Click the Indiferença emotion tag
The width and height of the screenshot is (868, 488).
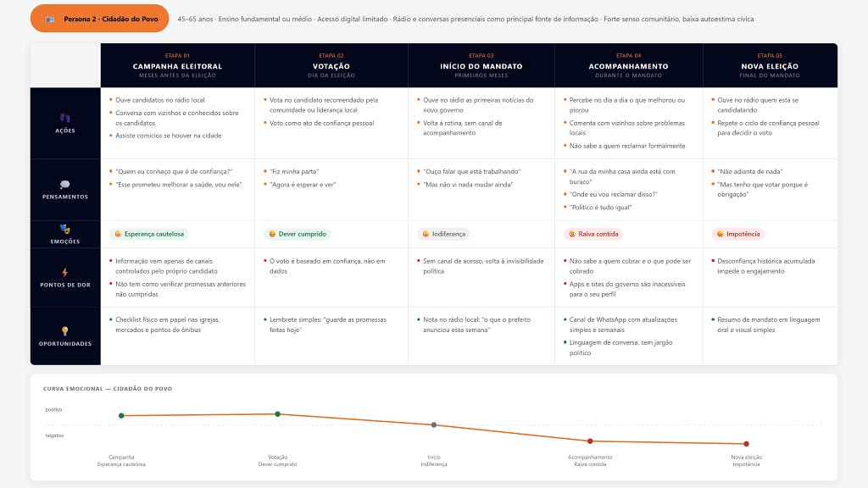443,234
